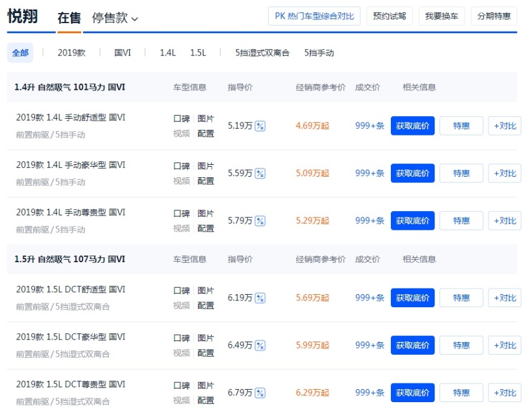Open 2019款 1.4L 手动豪华型 国VI model
532x414 pixels.
[71, 165]
